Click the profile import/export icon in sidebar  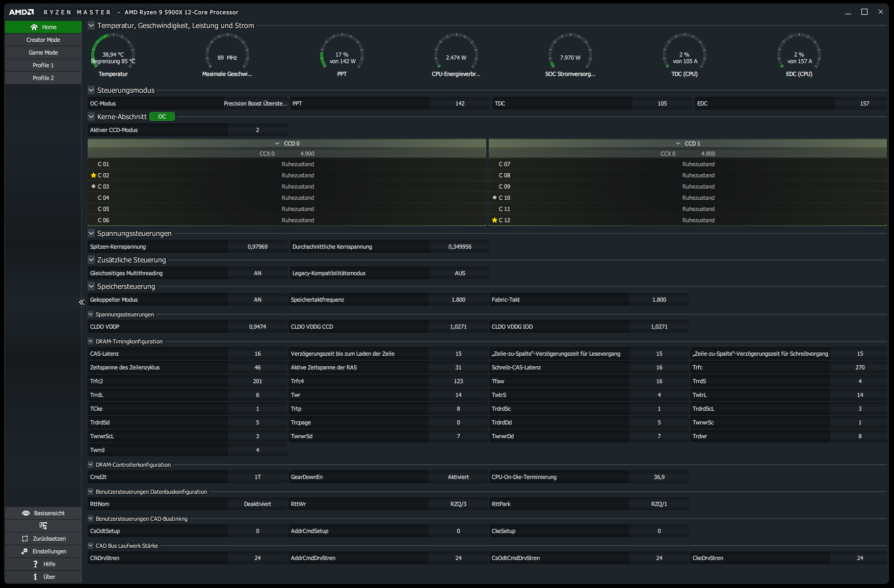[x=43, y=526]
